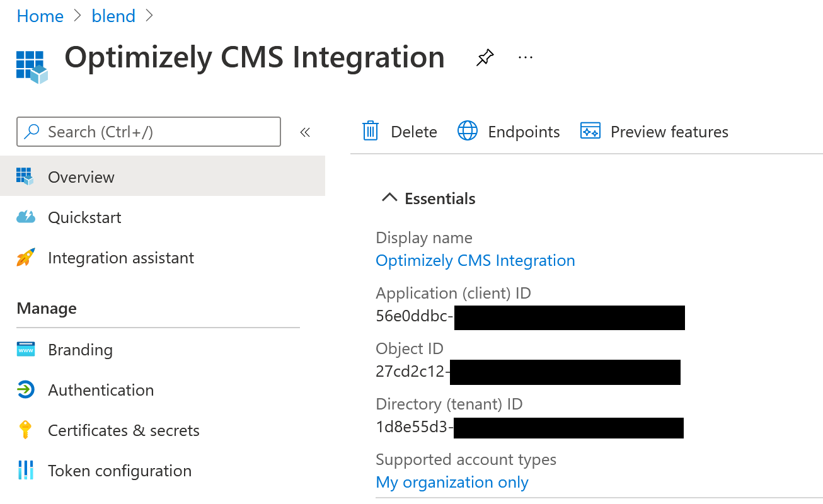Click the Application (client) ID value 56e0ddbc-
The width and height of the screenshot is (823, 504).
click(x=414, y=316)
